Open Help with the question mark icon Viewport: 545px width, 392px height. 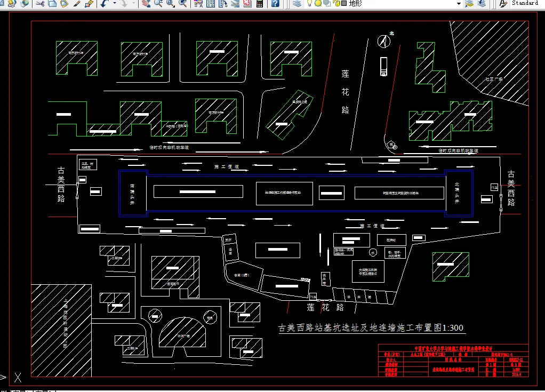[275, 4]
